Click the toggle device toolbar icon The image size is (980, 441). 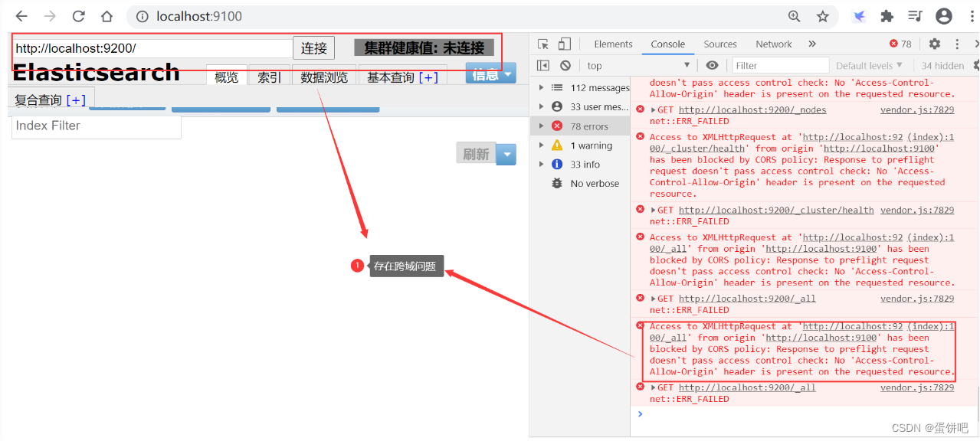click(564, 44)
